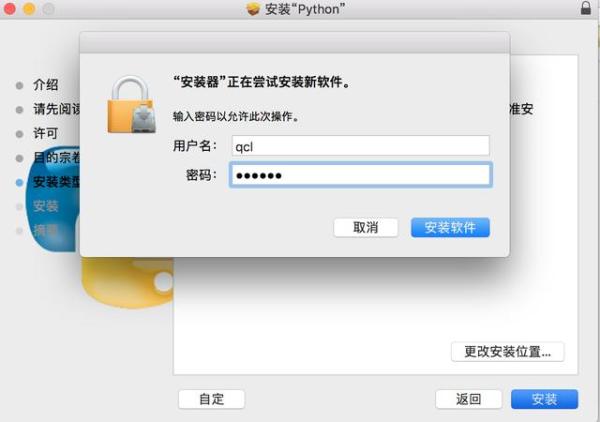Image resolution: width=600 pixels, height=422 pixels.
Task: Click the 返回 back button
Action: (x=468, y=399)
